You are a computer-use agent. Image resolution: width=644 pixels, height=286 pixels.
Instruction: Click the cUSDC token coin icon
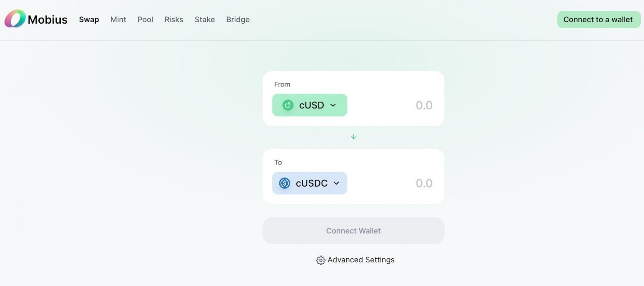(285, 183)
